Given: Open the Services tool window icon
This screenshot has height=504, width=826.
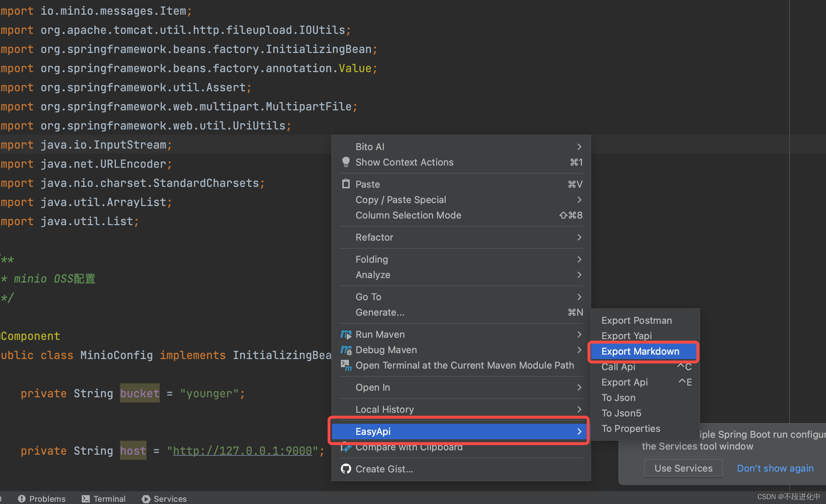Looking at the screenshot, I should point(146,498).
